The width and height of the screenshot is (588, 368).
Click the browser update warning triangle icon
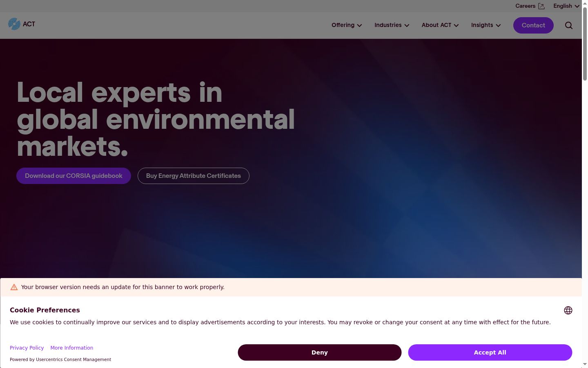click(14, 287)
